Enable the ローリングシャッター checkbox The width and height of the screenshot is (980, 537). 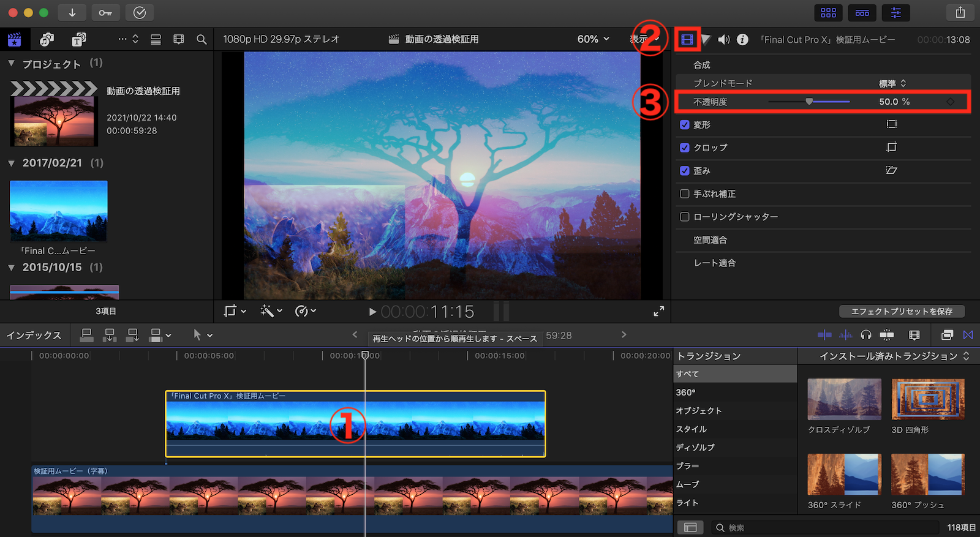coord(685,217)
